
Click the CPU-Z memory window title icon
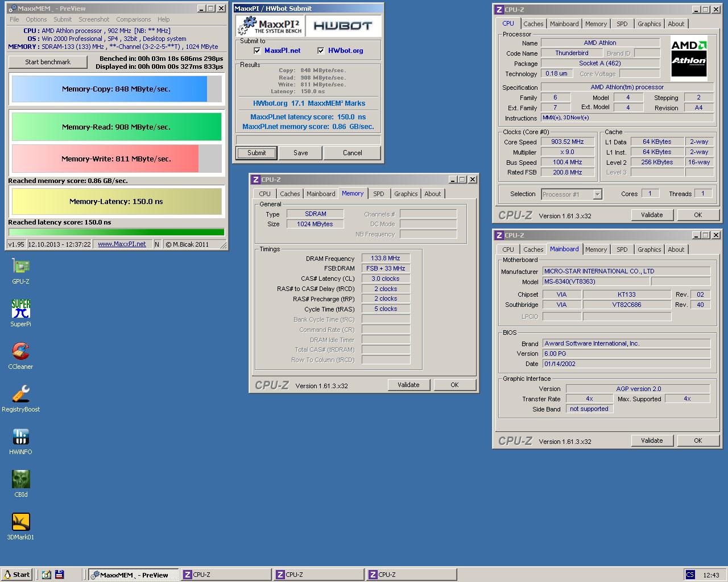[255, 180]
